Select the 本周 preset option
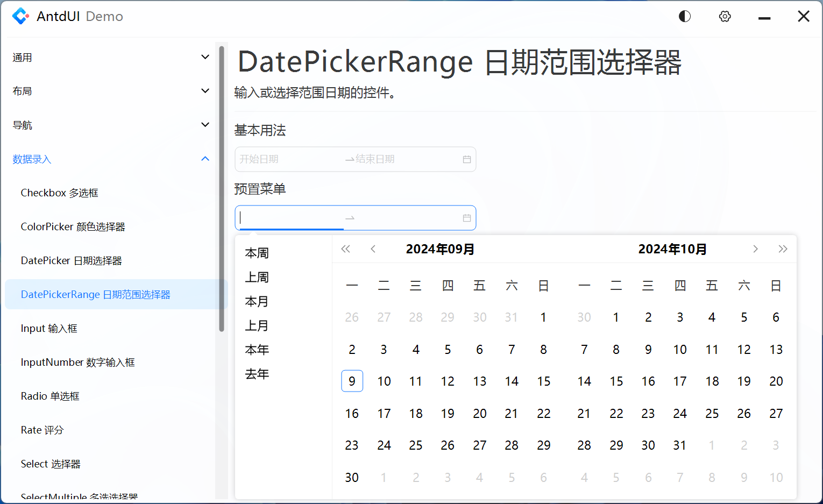This screenshot has height=504, width=823. [257, 253]
